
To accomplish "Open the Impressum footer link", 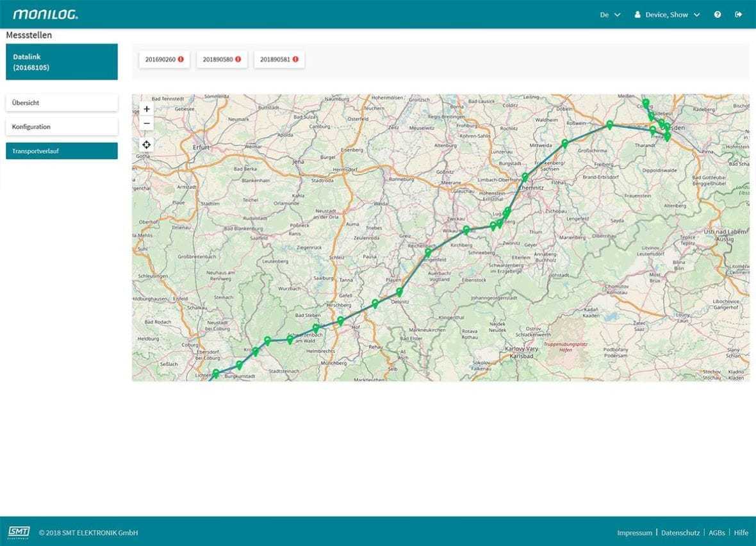I will [634, 533].
